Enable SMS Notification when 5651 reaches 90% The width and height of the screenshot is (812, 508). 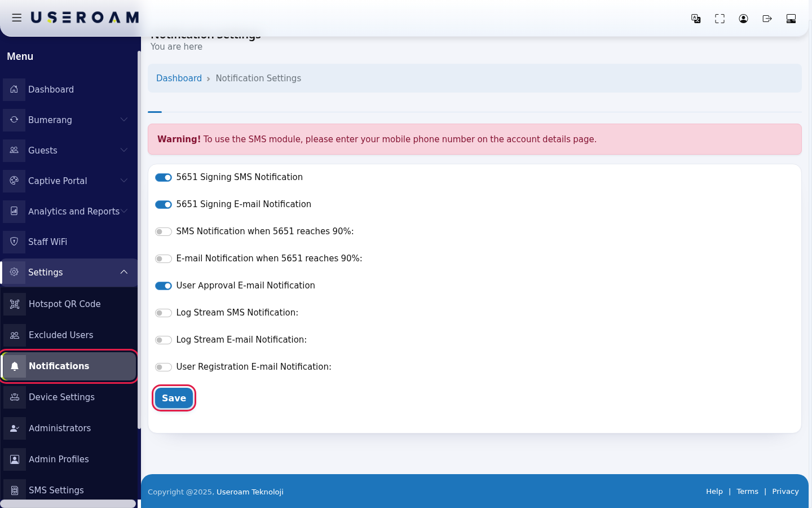tap(164, 231)
